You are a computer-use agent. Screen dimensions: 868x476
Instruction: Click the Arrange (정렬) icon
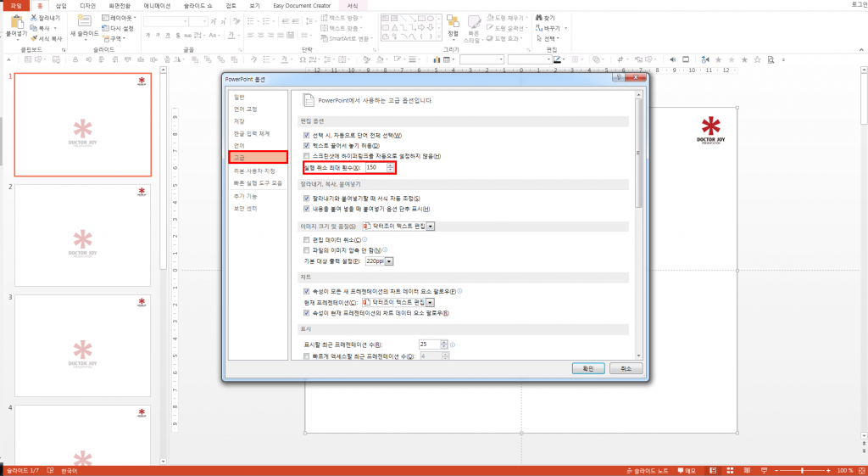(453, 22)
